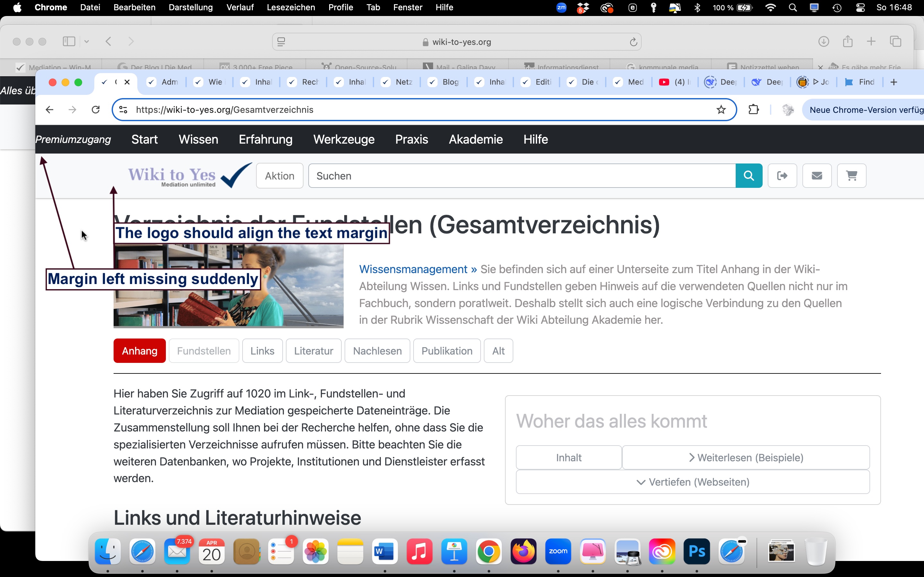Reload the page in Chrome

click(96, 110)
